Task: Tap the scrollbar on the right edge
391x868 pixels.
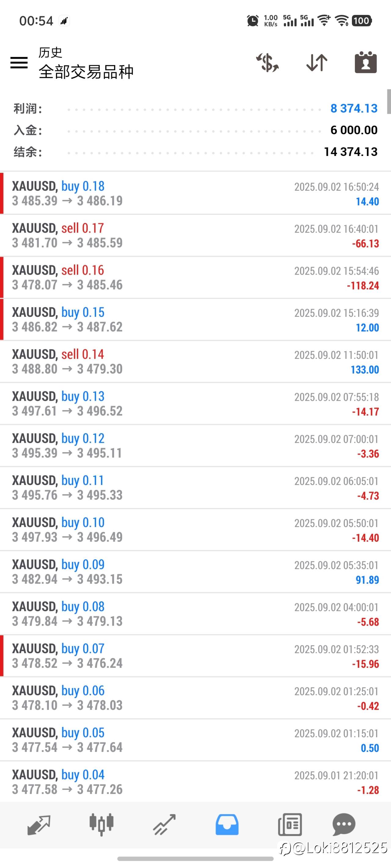Action: pos(389,102)
